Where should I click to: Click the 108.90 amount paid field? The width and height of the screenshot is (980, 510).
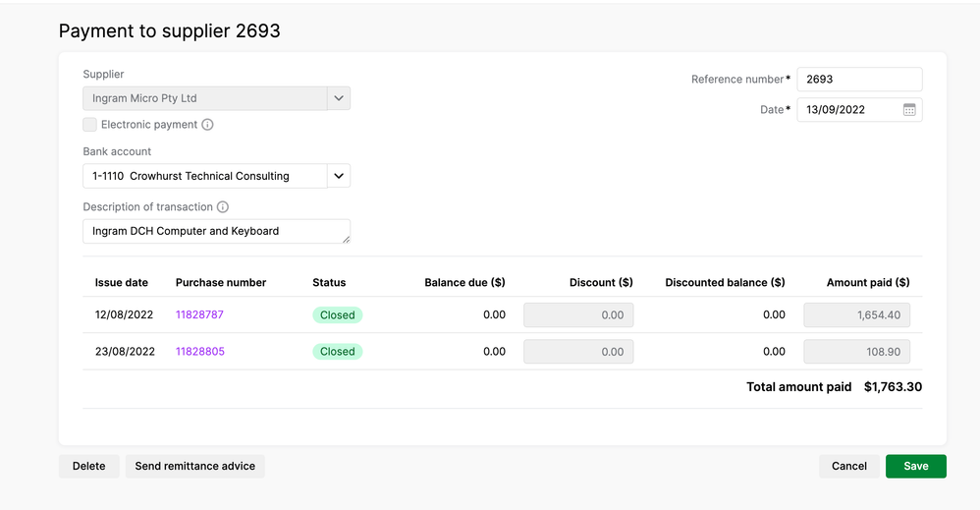[856, 352]
